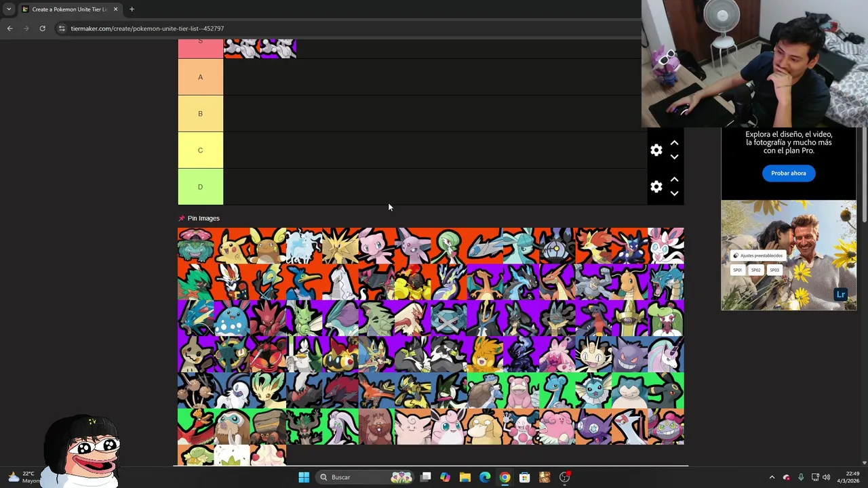Viewport: 868px width, 488px height.
Task: Move tier C row up
Action: pyautogui.click(x=674, y=143)
